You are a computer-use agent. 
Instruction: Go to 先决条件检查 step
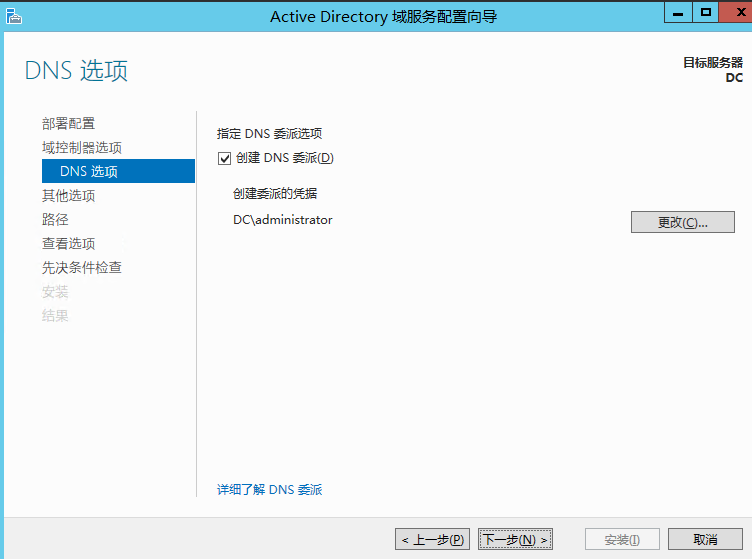(x=82, y=268)
